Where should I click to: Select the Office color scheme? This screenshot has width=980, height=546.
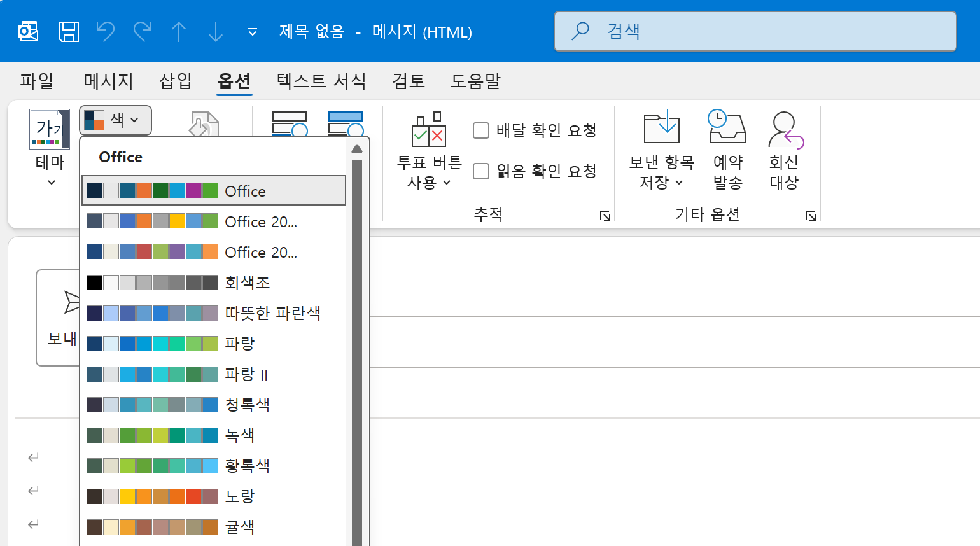point(214,190)
